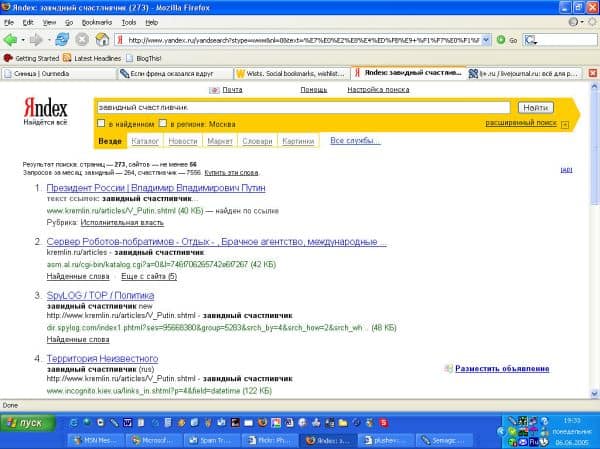Click the Forward navigation arrow
600x449 pixels.
[x=36, y=40]
